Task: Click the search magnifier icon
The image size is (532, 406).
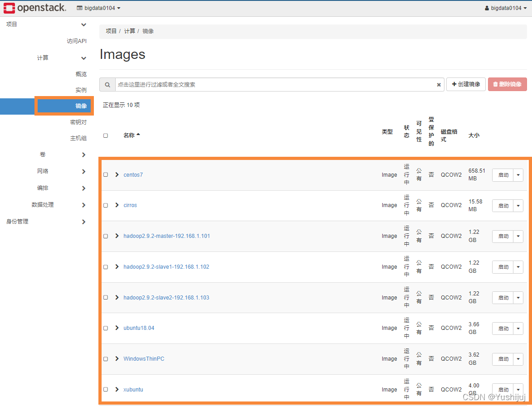Action: [x=107, y=85]
